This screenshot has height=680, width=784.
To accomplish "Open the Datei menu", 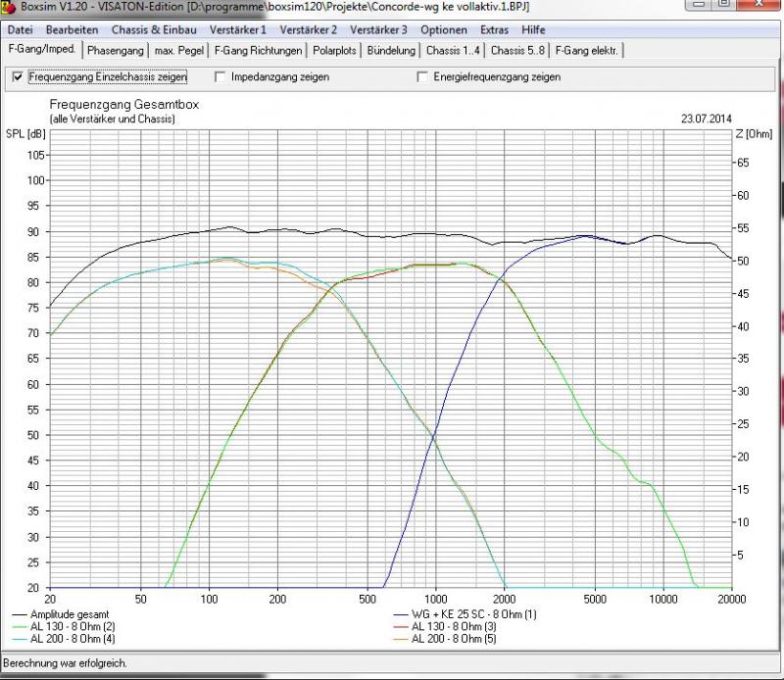I will click(20, 30).
